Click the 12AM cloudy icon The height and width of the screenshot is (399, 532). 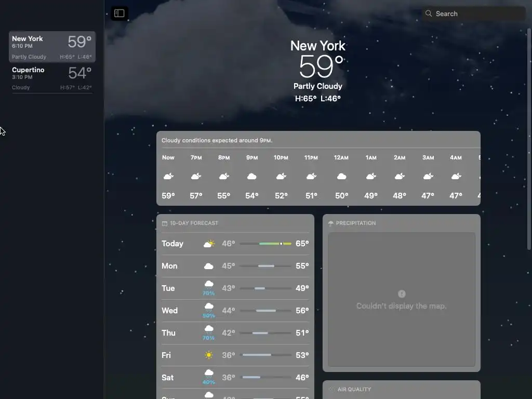[x=342, y=177]
